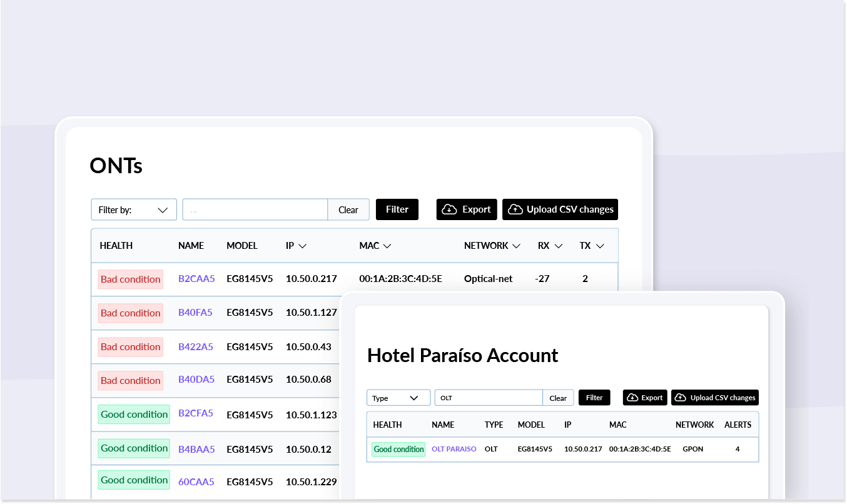Upload CSV changes in Hotel Paraíso
The width and height of the screenshot is (847, 504).
(x=715, y=398)
